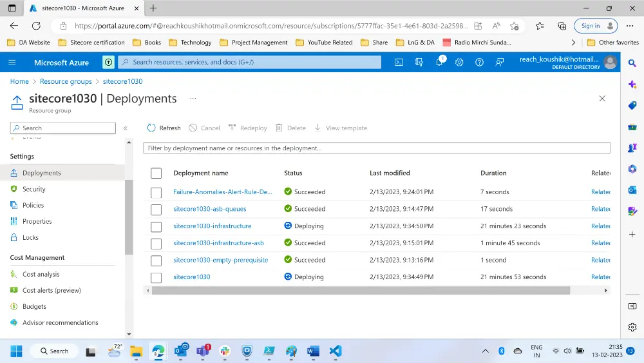Click the resource menu scroll down arrow

click(129, 334)
